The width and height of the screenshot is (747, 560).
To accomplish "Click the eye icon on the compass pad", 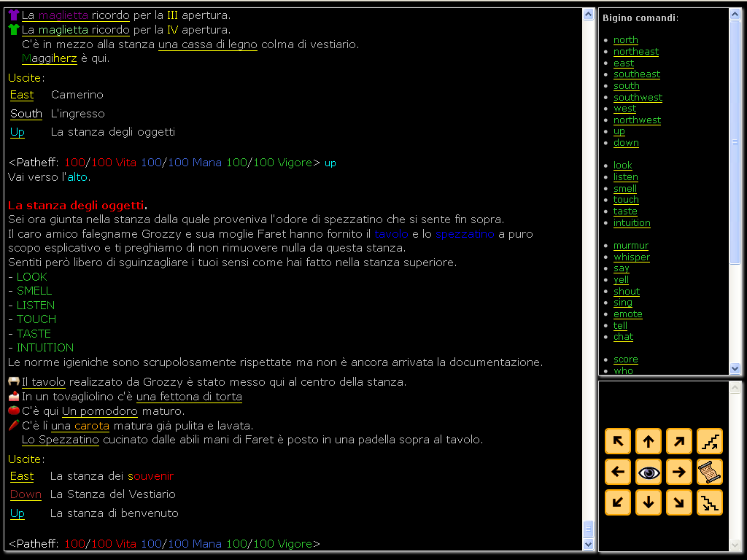I will point(648,472).
